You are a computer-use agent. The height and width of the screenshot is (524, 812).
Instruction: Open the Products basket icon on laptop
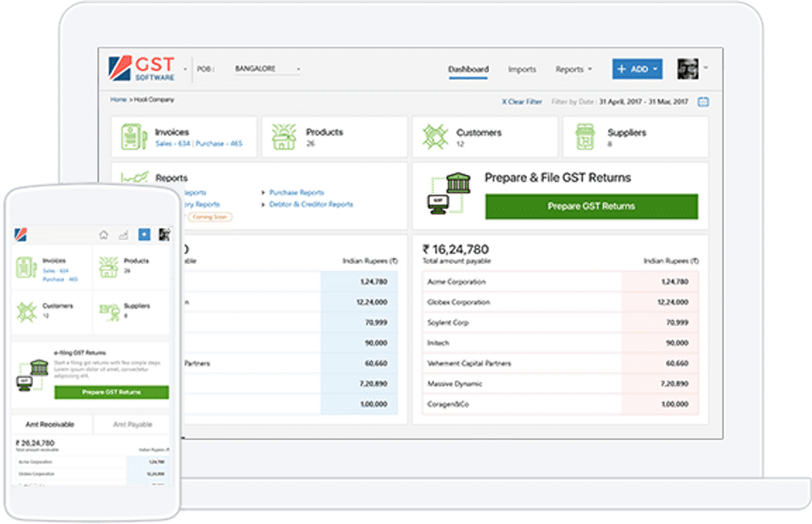click(284, 137)
